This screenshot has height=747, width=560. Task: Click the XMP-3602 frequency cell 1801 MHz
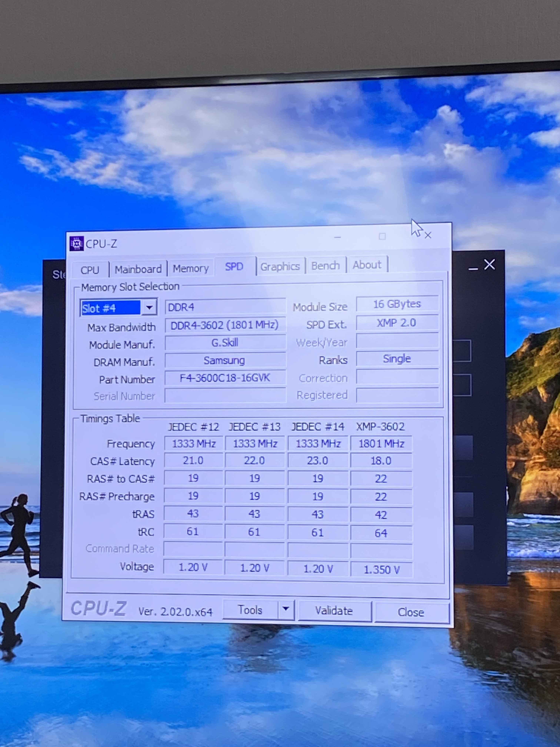click(381, 443)
